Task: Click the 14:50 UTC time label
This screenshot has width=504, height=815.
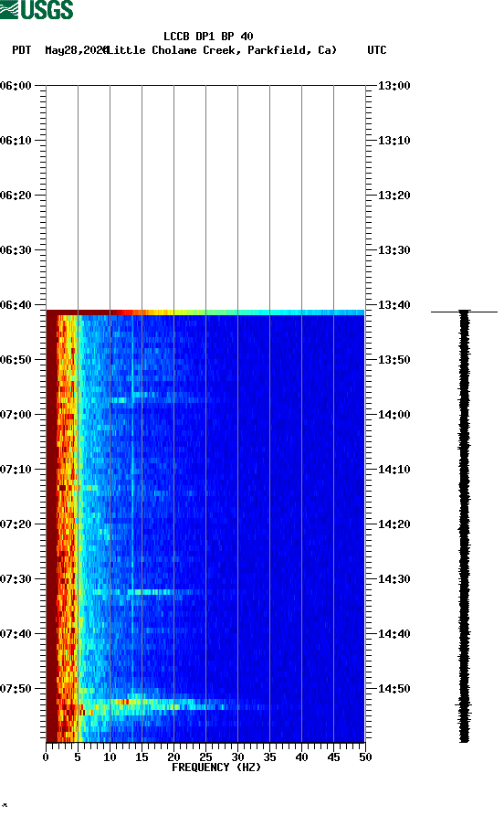Action: (x=394, y=689)
